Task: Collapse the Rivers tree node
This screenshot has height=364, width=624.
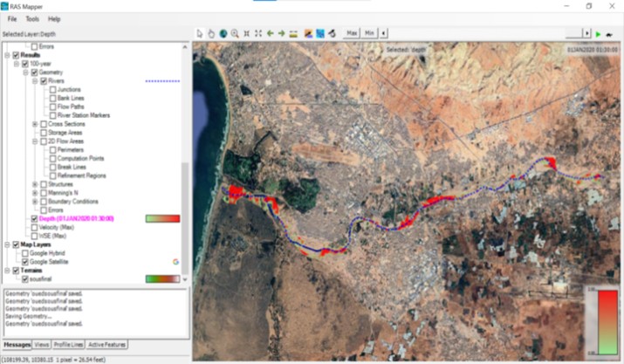Action: (x=35, y=81)
